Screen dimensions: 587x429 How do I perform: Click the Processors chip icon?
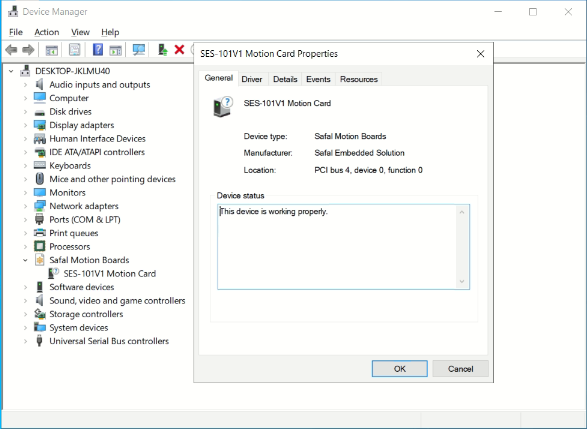[x=39, y=246]
